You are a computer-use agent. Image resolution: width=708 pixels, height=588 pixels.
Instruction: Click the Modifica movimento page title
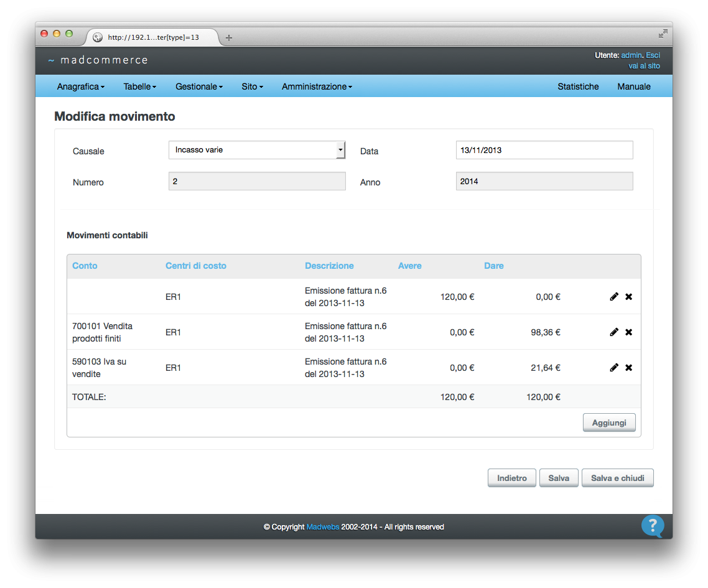pos(114,116)
